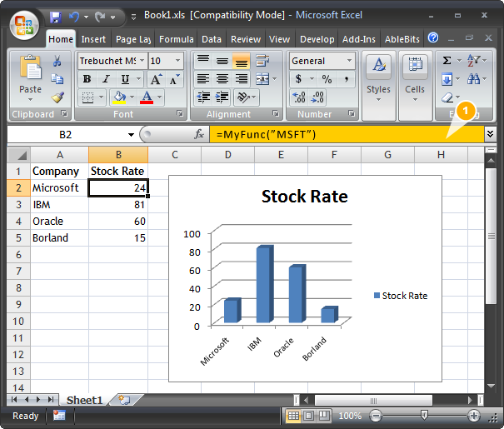This screenshot has height=429, width=504.
Task: Apply Comma Style format
Action: 347,79
